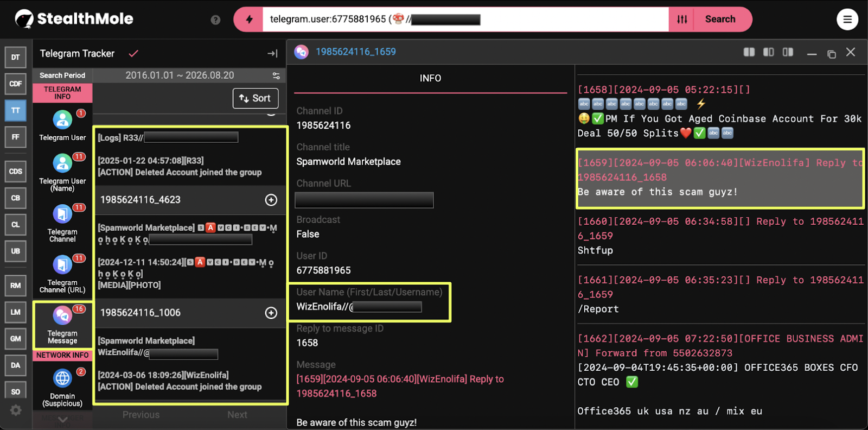Click the lightning bolt quick search icon
Screen dimensions: 868x430
249,20
